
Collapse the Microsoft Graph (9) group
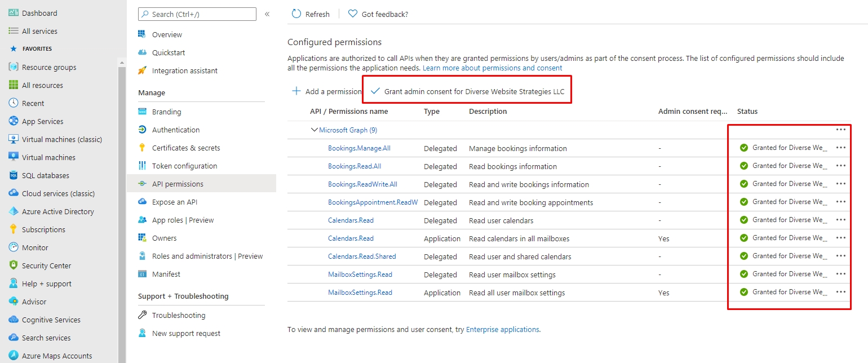click(x=315, y=130)
